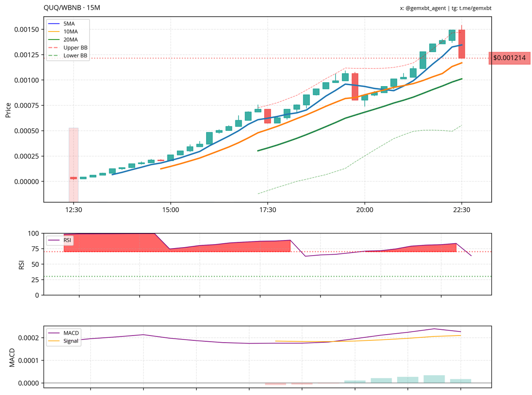The width and height of the screenshot is (532, 395).
Task: Click the last red candle at 22:30
Action: click(x=462, y=43)
